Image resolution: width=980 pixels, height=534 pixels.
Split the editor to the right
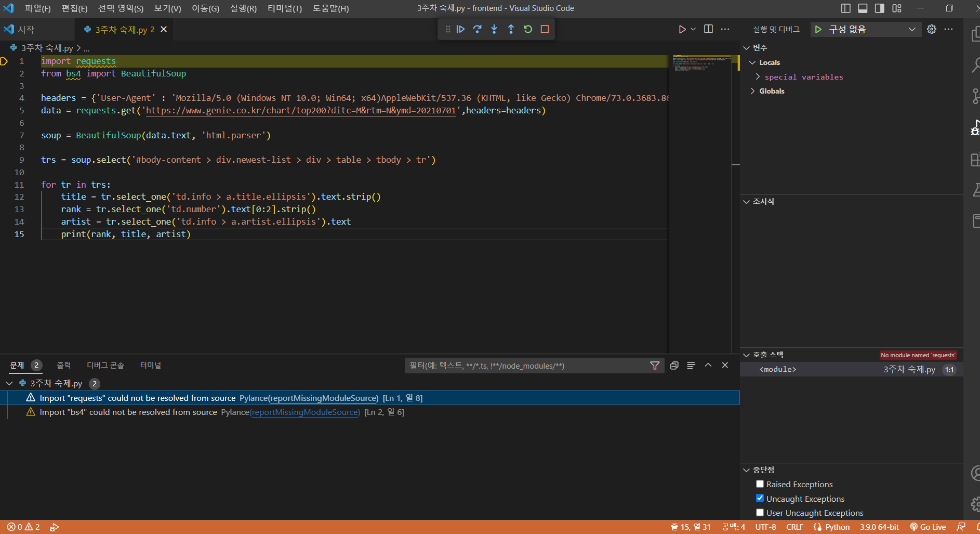coord(708,29)
